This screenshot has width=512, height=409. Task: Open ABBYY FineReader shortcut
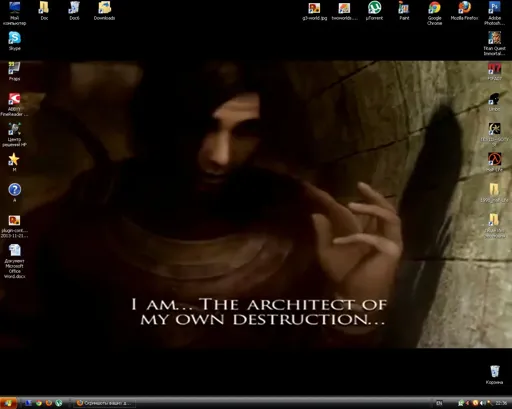point(14,104)
